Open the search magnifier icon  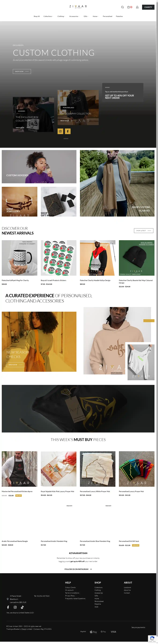pos(122,7)
